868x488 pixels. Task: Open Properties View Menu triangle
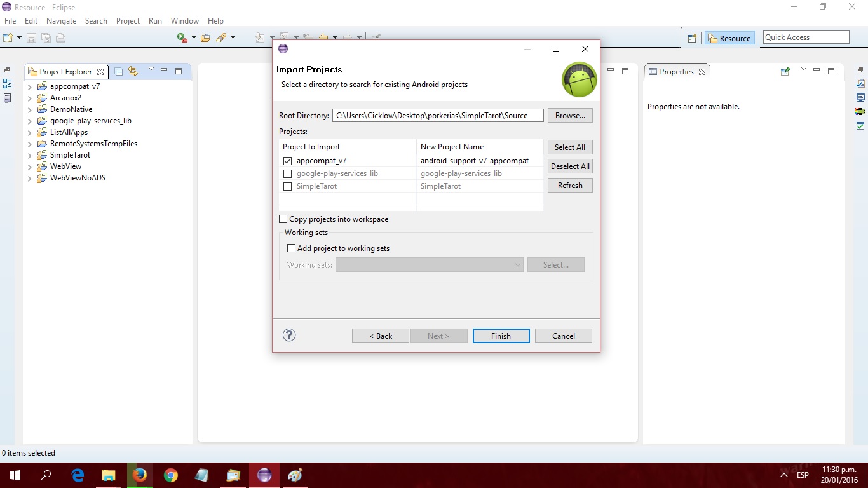pyautogui.click(x=803, y=69)
